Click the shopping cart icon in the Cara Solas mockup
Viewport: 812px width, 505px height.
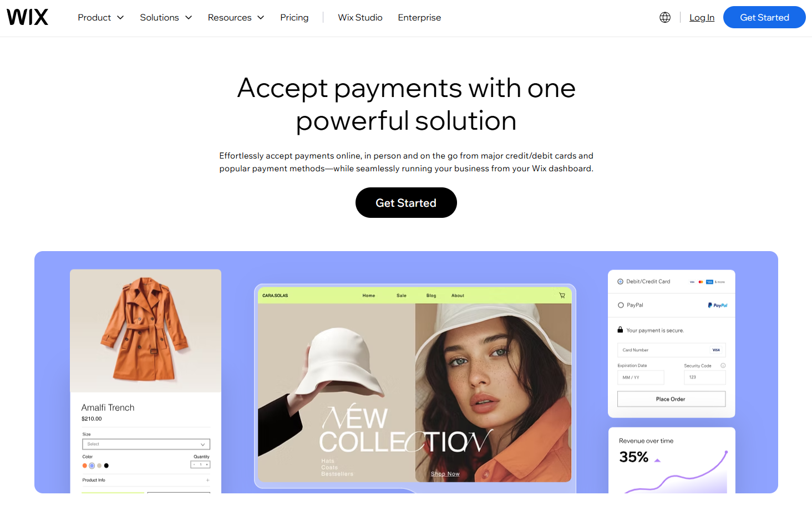coord(562,295)
